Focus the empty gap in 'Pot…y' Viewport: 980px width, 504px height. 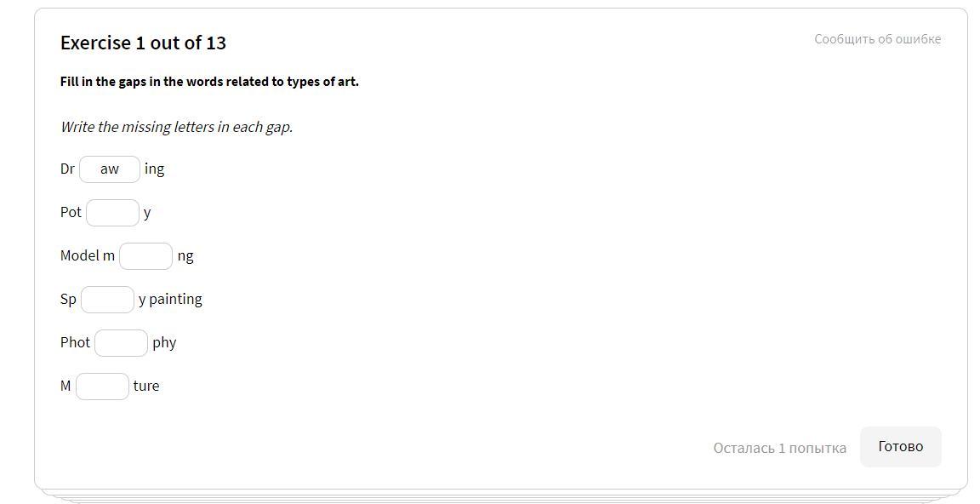point(112,213)
